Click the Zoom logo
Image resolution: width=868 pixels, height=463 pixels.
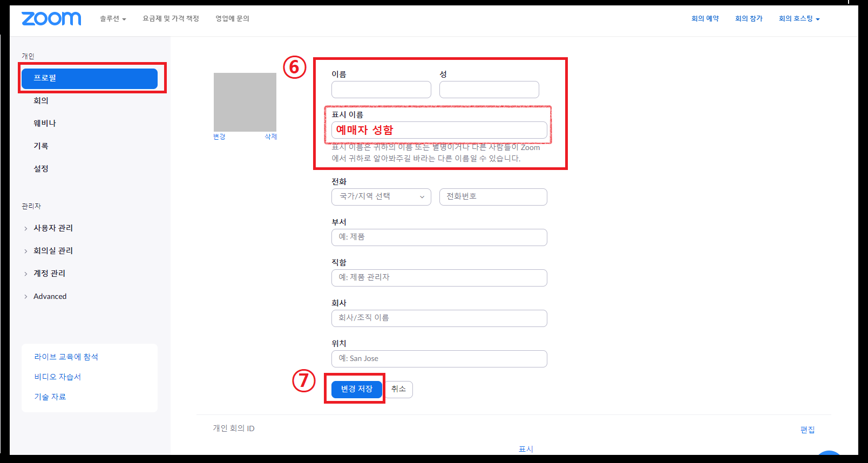point(51,19)
